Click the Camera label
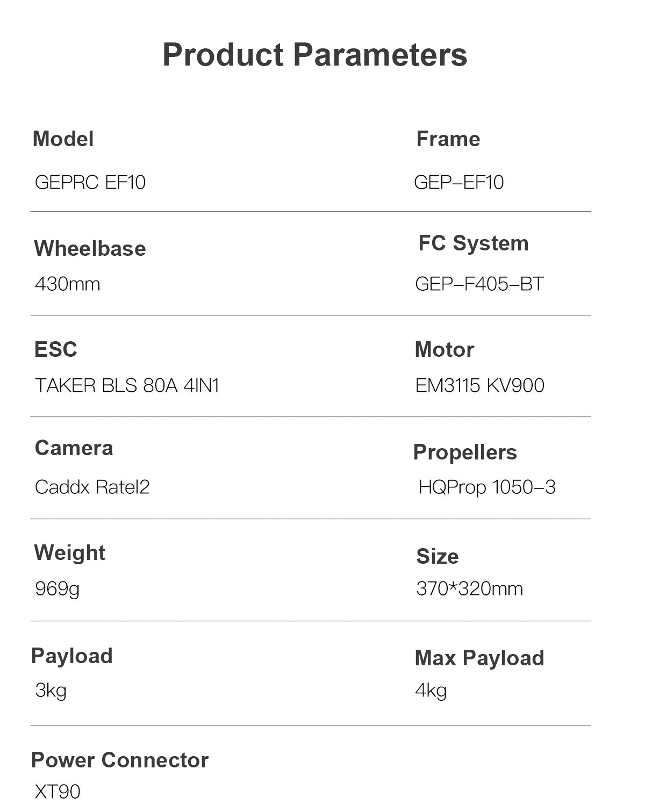The image size is (645, 812). pos(74,448)
